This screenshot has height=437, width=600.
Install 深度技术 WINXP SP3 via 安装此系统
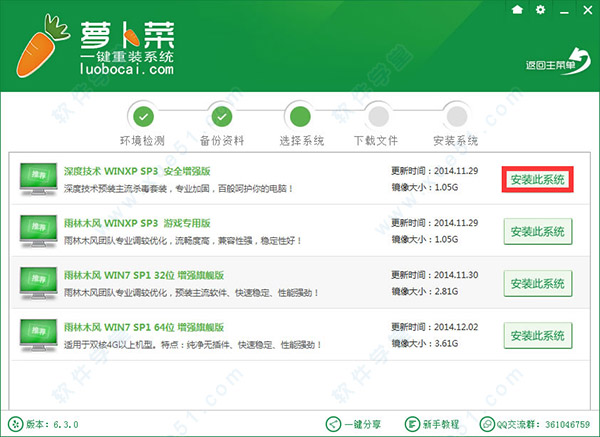coord(538,179)
